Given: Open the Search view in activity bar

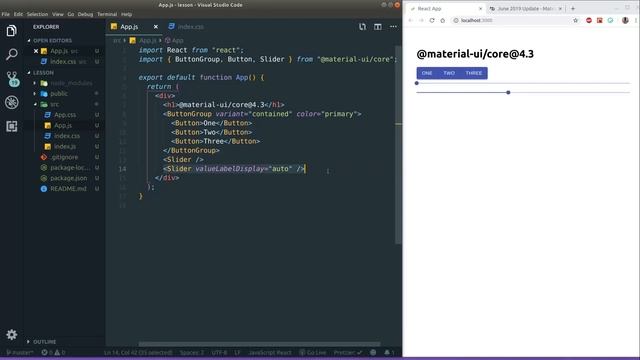Looking at the screenshot, I should point(11,54).
